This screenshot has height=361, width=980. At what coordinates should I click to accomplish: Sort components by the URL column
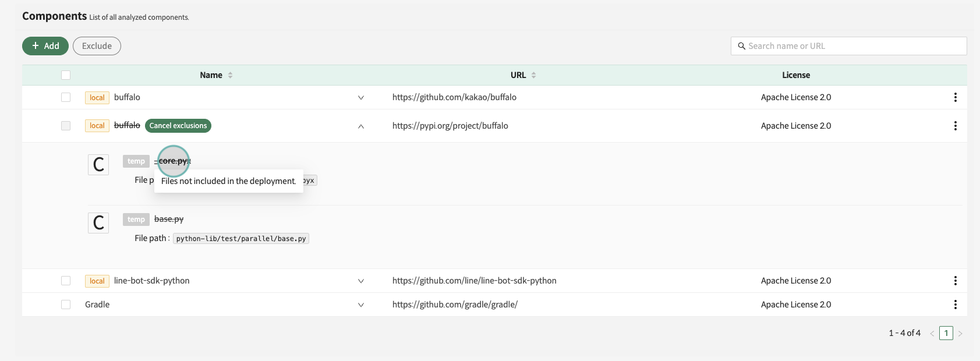click(533, 75)
